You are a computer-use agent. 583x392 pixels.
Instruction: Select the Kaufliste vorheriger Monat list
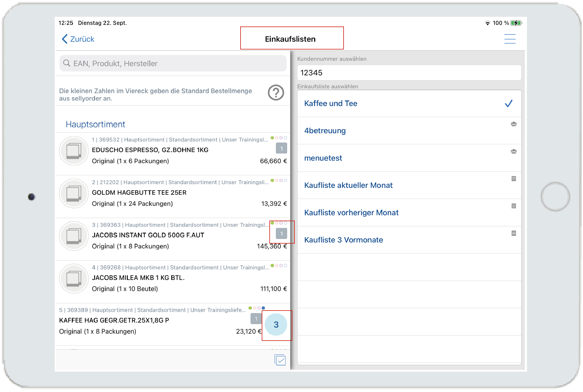351,212
